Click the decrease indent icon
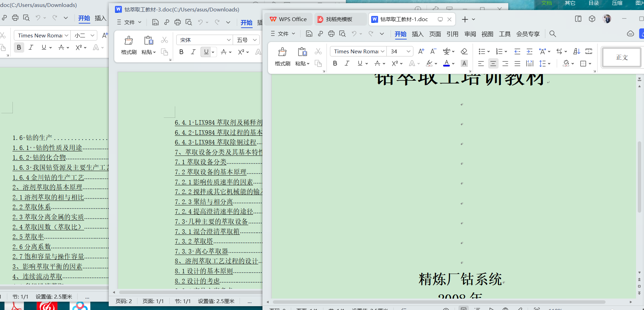Screen dimensions: 644x310 (x=517, y=51)
